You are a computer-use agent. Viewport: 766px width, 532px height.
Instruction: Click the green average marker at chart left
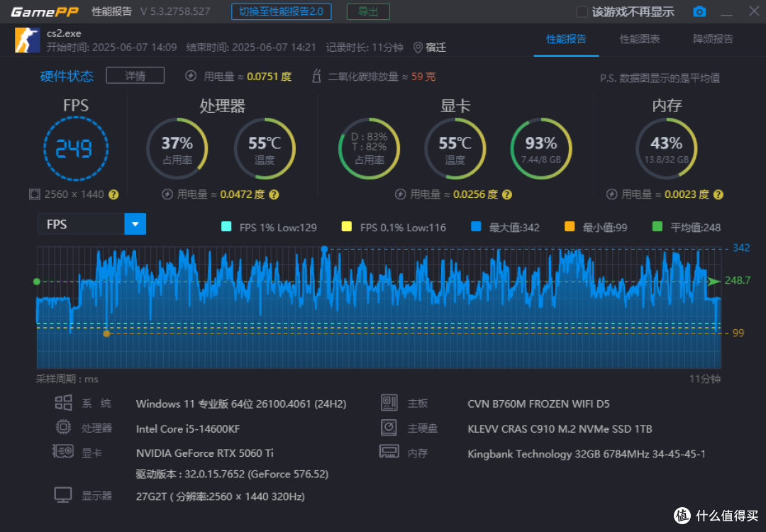37,282
